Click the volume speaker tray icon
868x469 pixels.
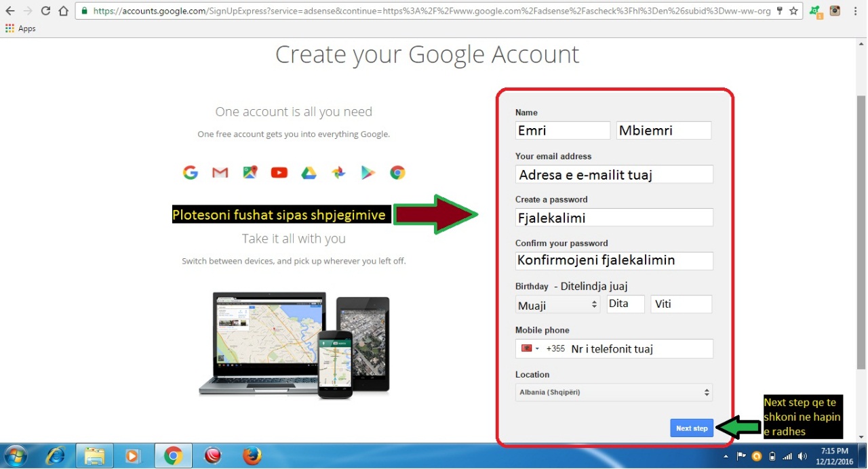pos(802,456)
